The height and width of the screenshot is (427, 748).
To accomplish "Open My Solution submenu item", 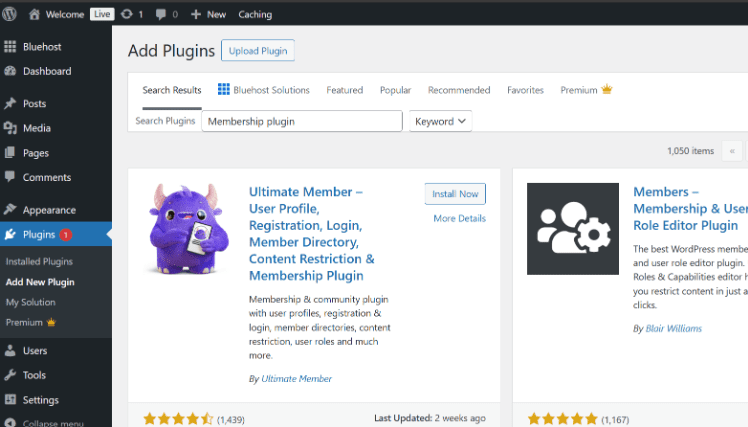I will pos(31,302).
